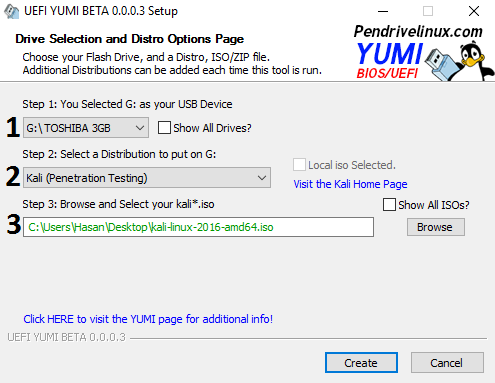Expand the Kali (Penetration Testing) distribution dropdown
The height and width of the screenshot is (383, 495).
(147, 178)
